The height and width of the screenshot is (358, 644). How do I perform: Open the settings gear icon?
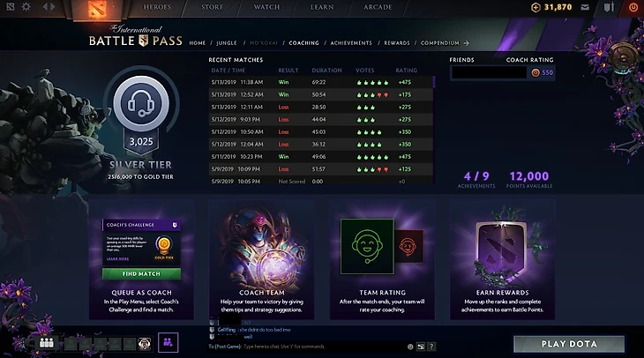pyautogui.click(x=26, y=6)
